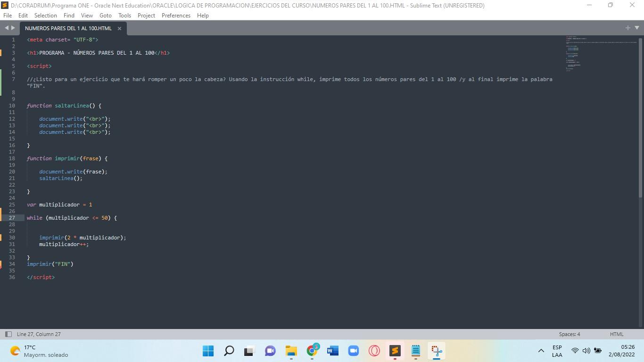Open the Goto menu
Screen dimensions: 644x362
pos(106,16)
